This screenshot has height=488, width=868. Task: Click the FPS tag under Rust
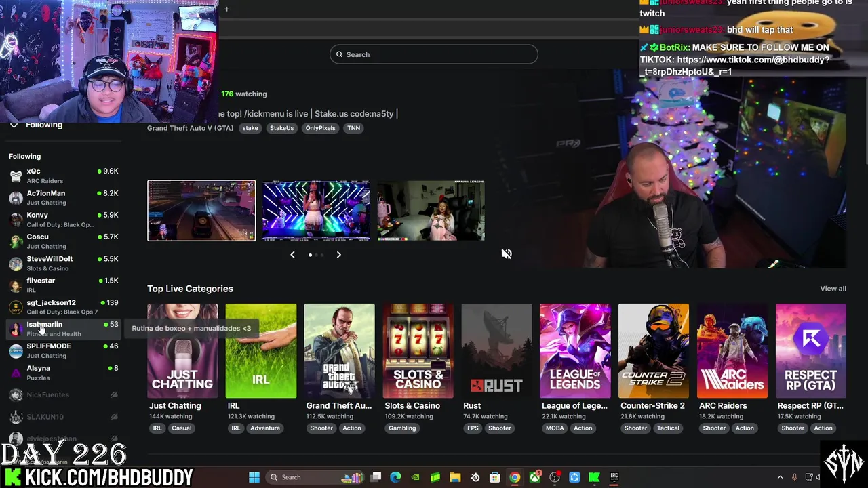coord(473,428)
